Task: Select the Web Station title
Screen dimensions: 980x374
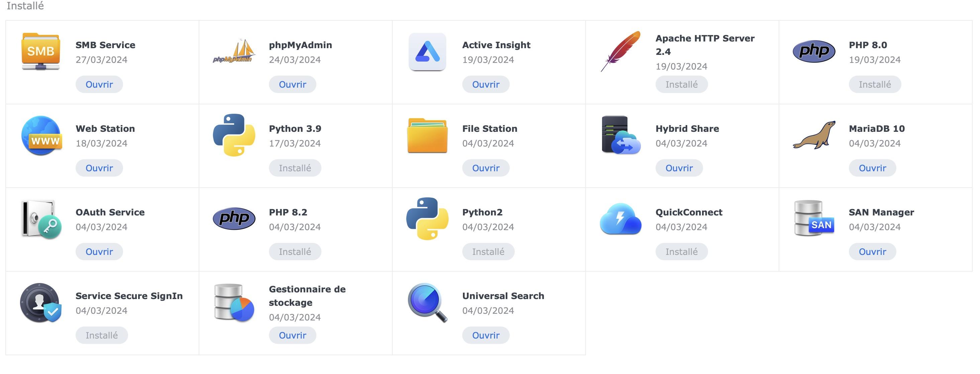Action: 105,128
